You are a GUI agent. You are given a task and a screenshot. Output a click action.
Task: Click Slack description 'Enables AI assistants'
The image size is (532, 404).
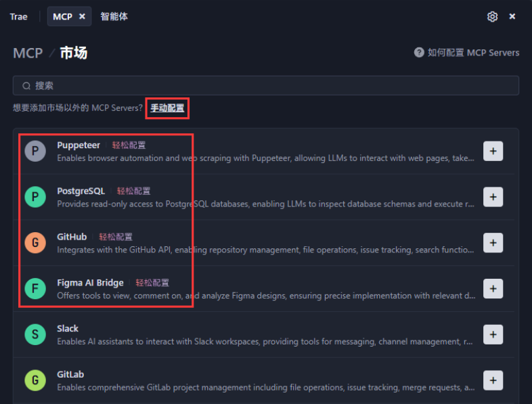(x=265, y=341)
